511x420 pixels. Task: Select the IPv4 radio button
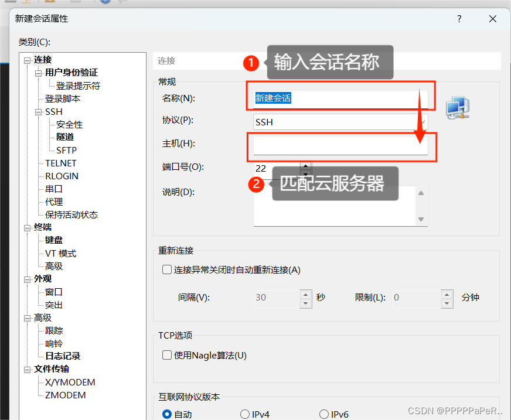coord(245,414)
